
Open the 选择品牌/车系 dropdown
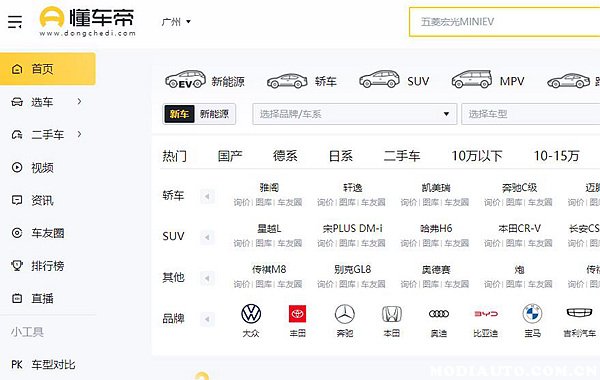(355, 114)
